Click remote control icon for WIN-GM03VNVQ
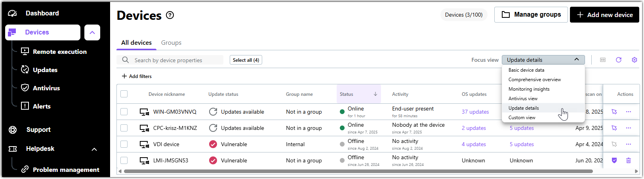The width and height of the screenshot is (644, 179). point(614,112)
